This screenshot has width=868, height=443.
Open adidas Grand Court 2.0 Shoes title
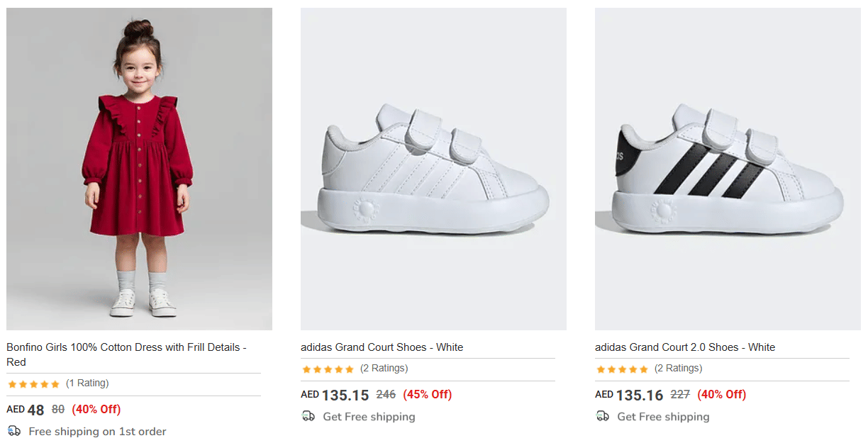(x=684, y=347)
